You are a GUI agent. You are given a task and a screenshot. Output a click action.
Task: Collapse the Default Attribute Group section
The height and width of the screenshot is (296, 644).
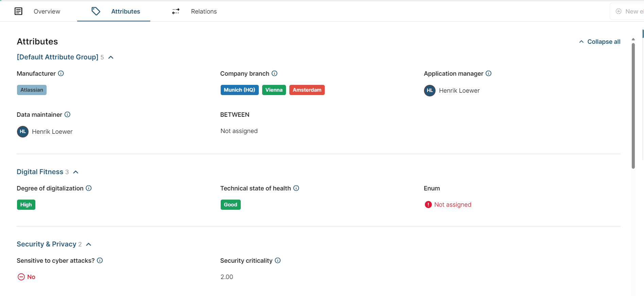pyautogui.click(x=111, y=57)
